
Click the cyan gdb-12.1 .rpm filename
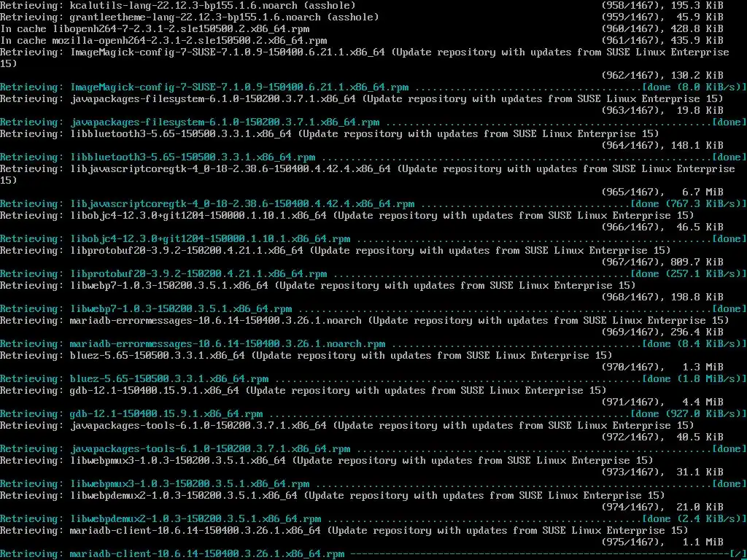[x=166, y=414]
